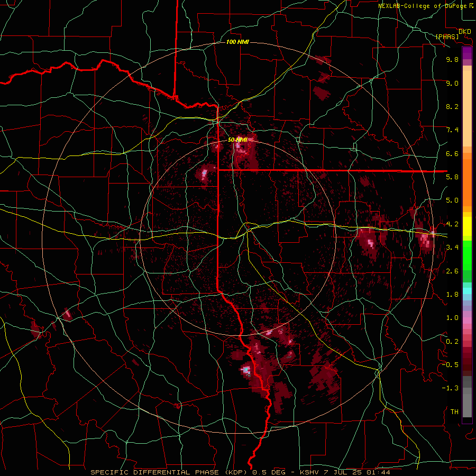Click the 50 NMI range ring label
Screen dimensions: 476x476
tap(237, 140)
